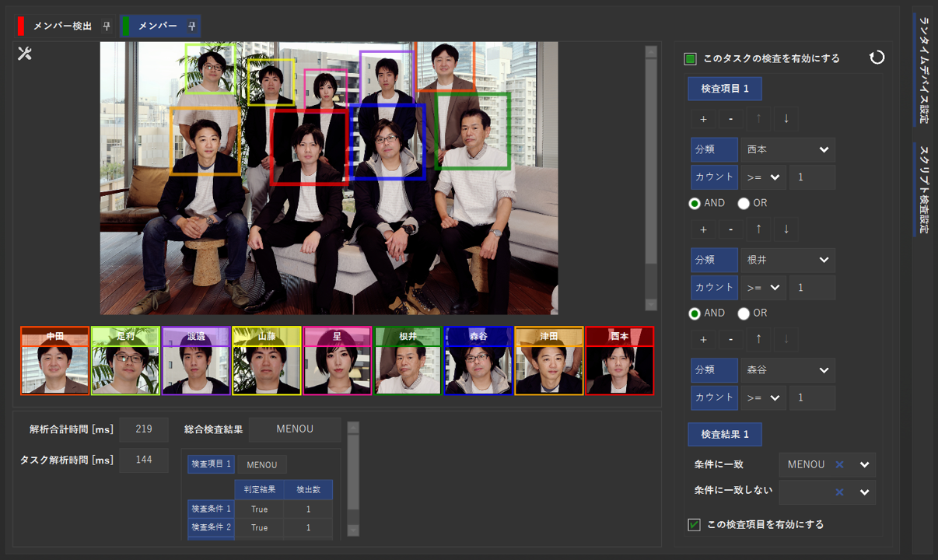The image size is (938, 560).
Task: Open the wrench tools icon over the image
Action: click(24, 54)
